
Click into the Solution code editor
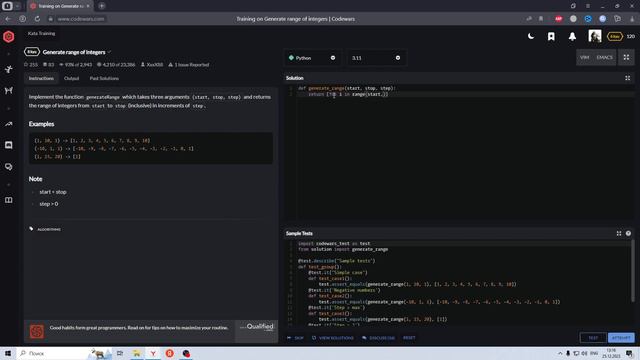[459, 153]
